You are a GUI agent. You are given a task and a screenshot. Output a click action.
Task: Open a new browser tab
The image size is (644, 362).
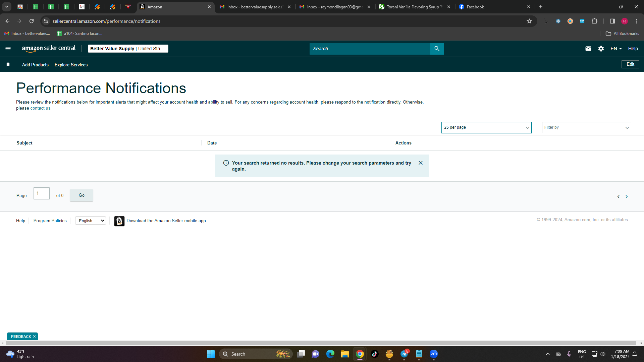(541, 7)
